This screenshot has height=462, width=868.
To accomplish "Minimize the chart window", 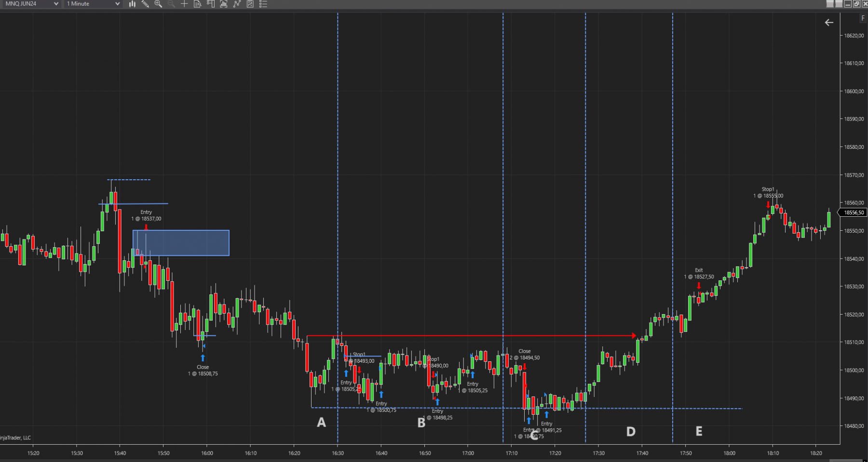I will (848, 4).
